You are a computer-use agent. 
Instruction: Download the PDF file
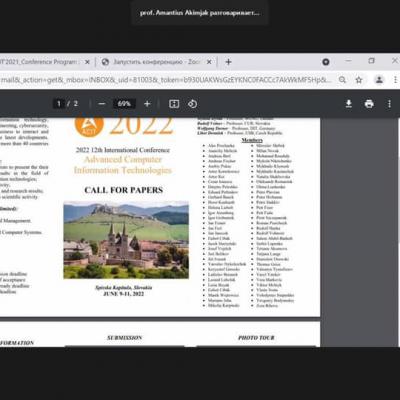(x=349, y=104)
